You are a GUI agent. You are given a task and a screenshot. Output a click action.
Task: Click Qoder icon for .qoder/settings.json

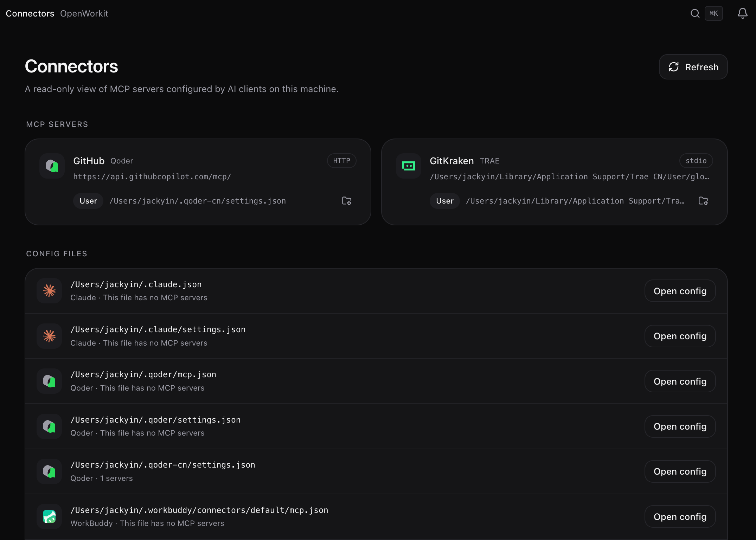click(49, 426)
